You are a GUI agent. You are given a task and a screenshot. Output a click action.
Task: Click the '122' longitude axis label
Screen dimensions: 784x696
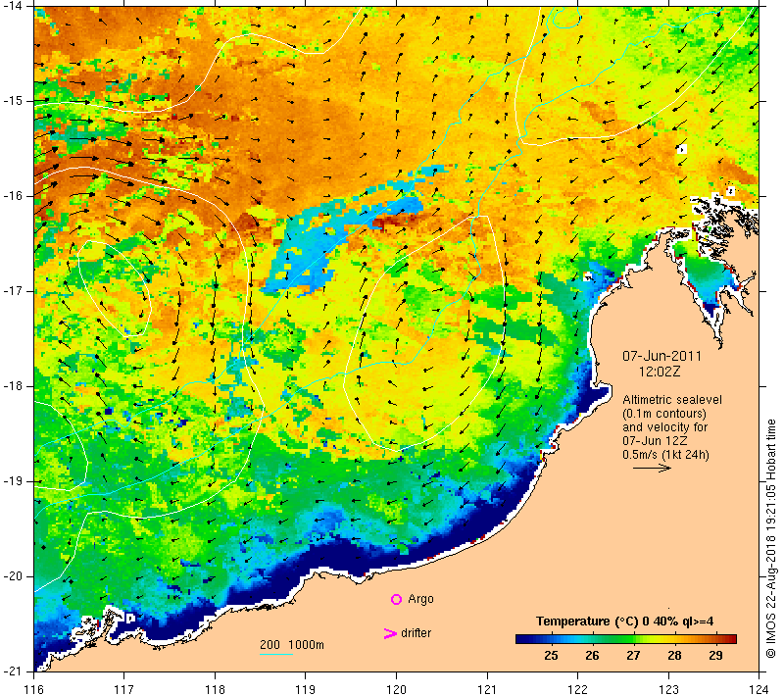tap(578, 689)
